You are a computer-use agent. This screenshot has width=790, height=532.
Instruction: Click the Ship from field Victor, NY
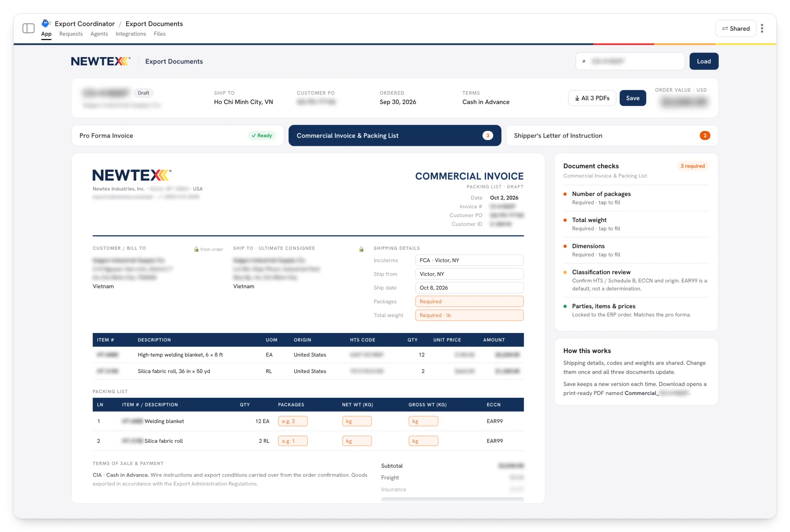pos(469,274)
